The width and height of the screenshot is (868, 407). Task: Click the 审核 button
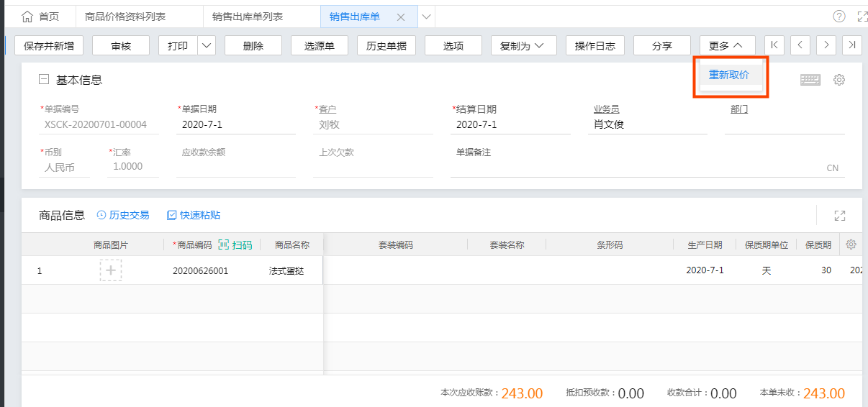click(x=121, y=45)
